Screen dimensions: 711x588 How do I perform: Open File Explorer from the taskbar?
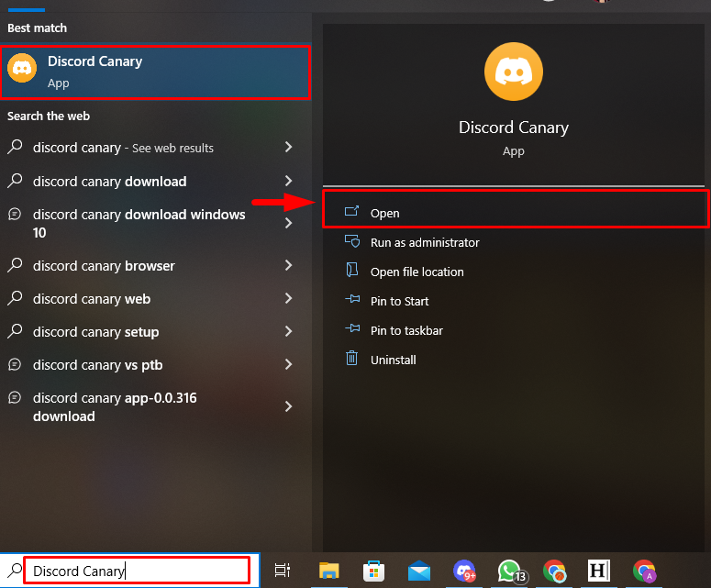tap(329, 571)
